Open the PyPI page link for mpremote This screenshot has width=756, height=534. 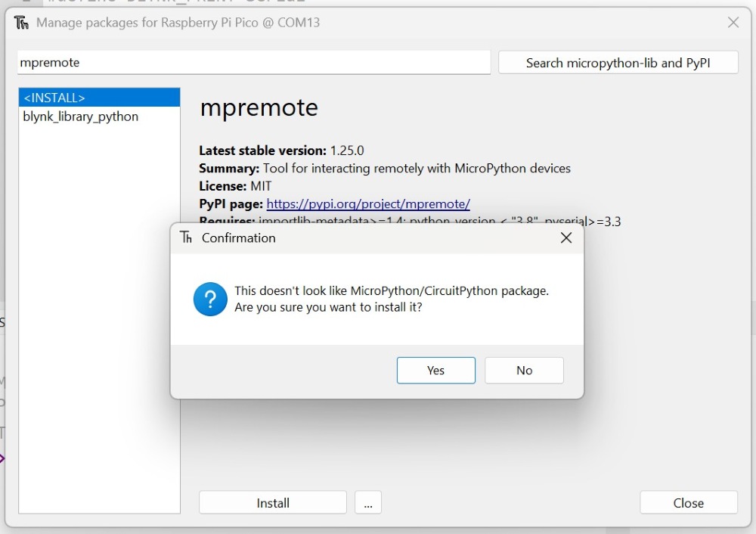(x=368, y=204)
